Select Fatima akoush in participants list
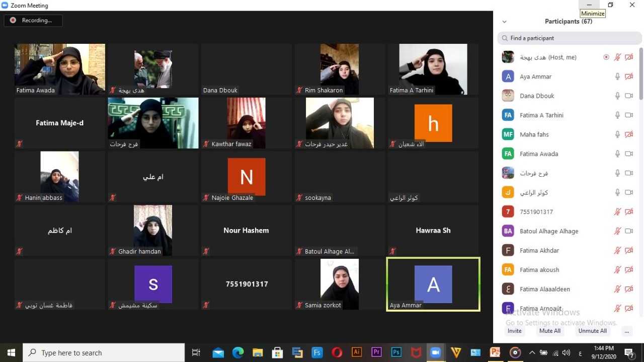This screenshot has height=362, width=644. point(539,270)
